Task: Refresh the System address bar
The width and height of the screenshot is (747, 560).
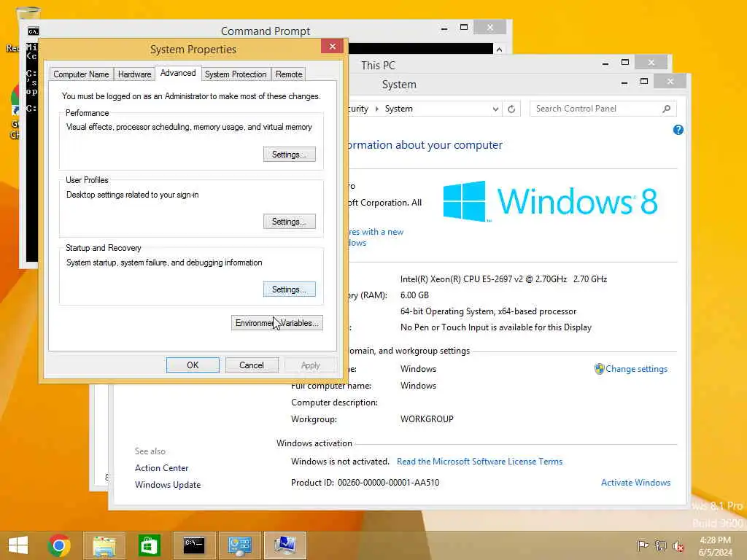Action: (511, 109)
